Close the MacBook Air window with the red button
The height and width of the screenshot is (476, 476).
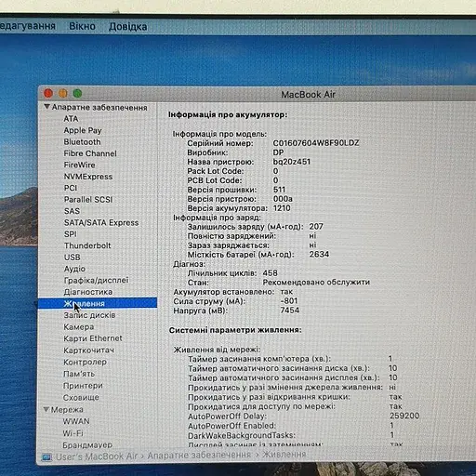tap(48, 93)
